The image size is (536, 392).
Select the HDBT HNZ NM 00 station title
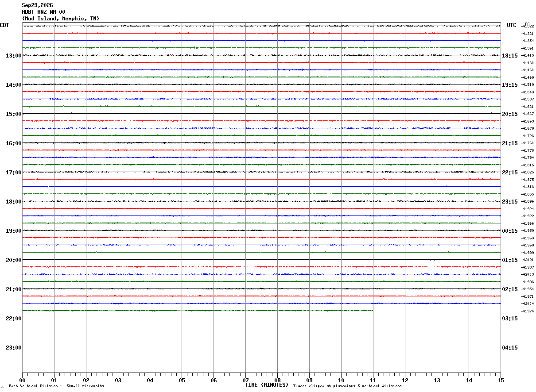[43, 12]
